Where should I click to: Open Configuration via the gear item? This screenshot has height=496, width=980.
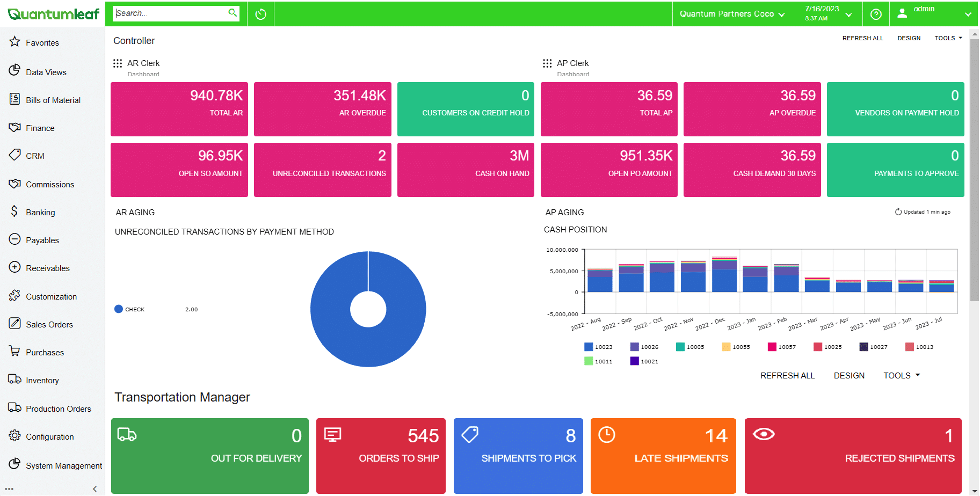point(41,436)
